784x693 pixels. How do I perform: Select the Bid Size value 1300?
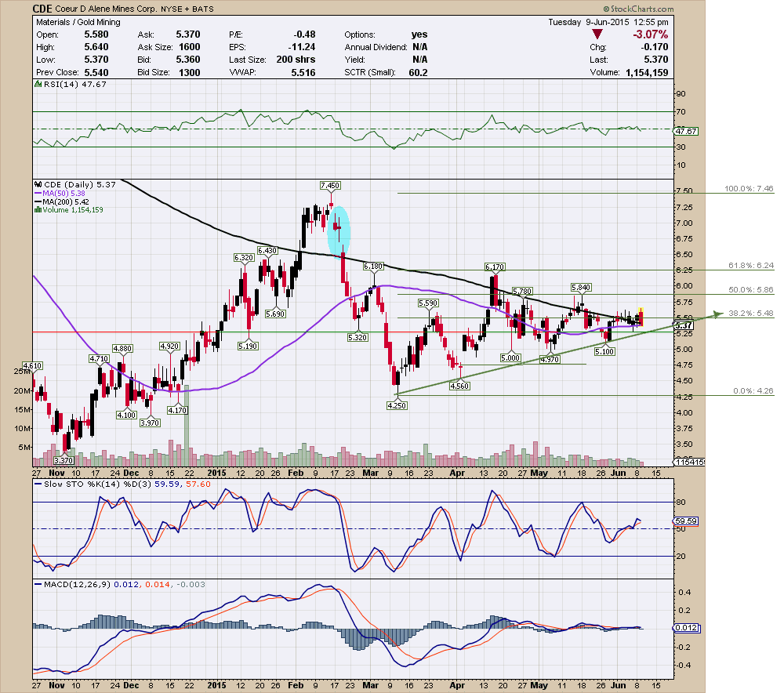(x=190, y=72)
